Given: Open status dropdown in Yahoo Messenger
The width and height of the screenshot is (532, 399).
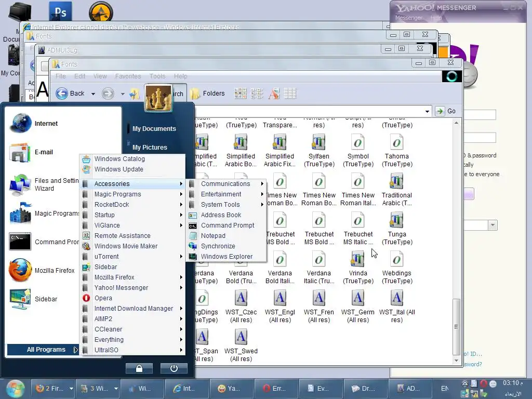Looking at the screenshot, I should pyautogui.click(x=493, y=225).
